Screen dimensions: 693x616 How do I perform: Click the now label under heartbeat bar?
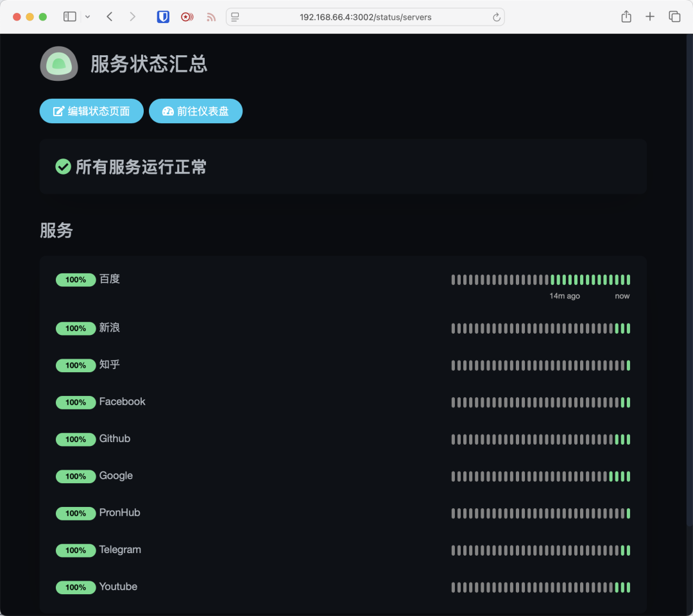tap(622, 296)
